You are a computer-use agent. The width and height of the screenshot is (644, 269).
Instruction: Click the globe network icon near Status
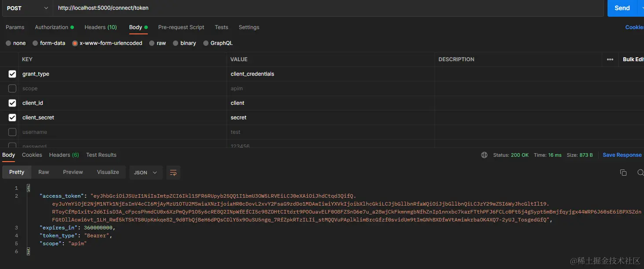pyautogui.click(x=484, y=155)
